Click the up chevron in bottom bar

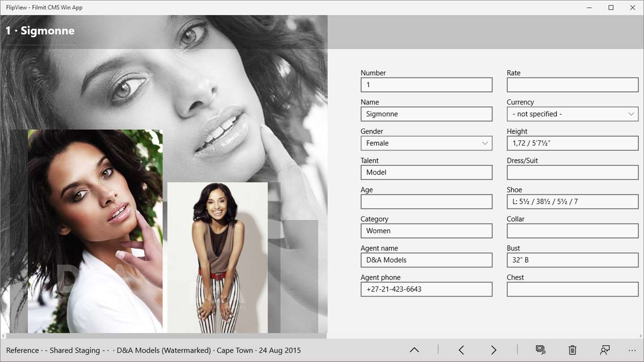(414, 350)
